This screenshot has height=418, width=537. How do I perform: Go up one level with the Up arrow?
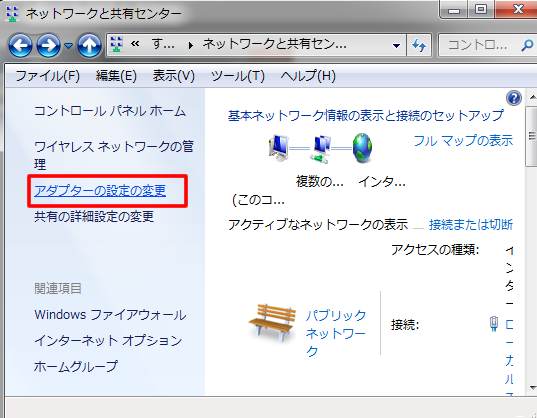(89, 45)
